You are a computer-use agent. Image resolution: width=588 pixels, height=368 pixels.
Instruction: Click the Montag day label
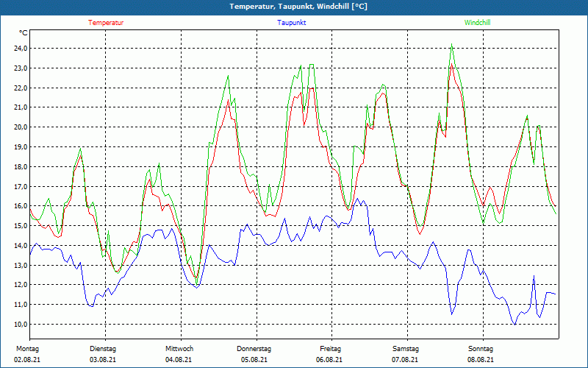[x=27, y=349]
